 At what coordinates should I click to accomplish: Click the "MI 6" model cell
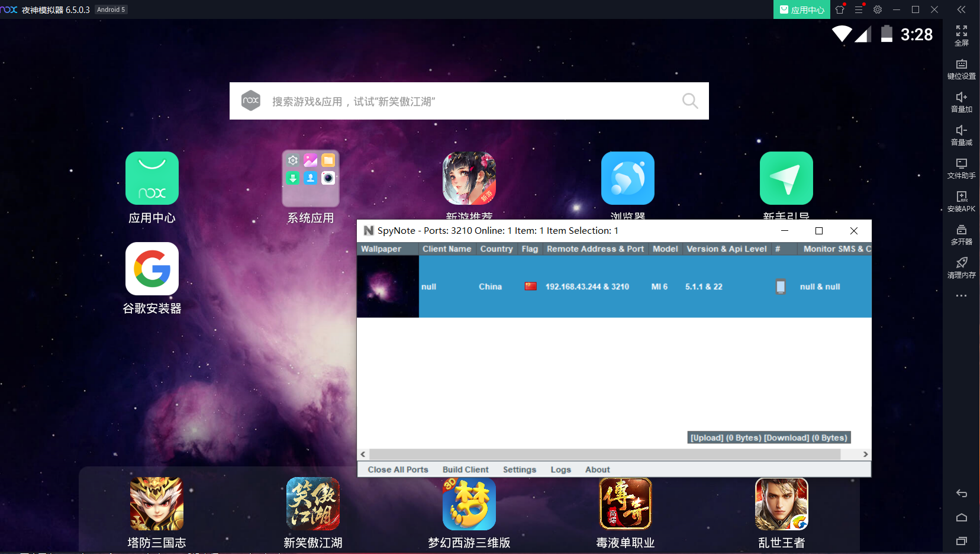[x=659, y=286]
